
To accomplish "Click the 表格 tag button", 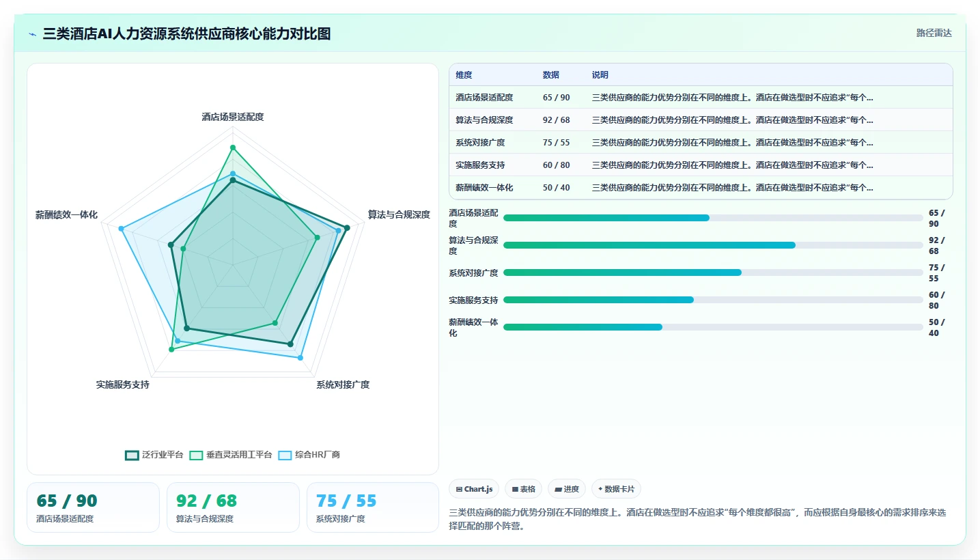I will click(x=524, y=489).
